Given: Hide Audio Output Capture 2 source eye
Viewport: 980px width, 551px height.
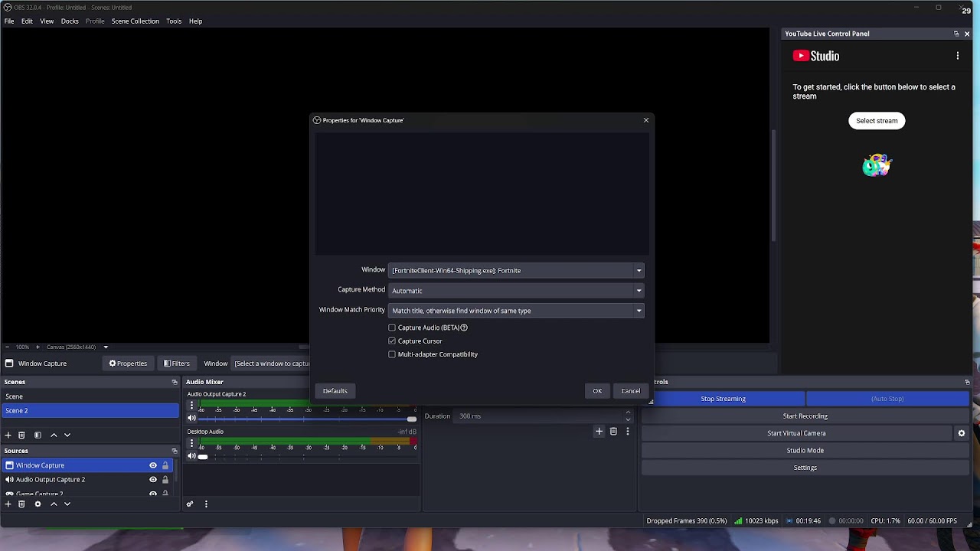Looking at the screenshot, I should [x=153, y=480].
